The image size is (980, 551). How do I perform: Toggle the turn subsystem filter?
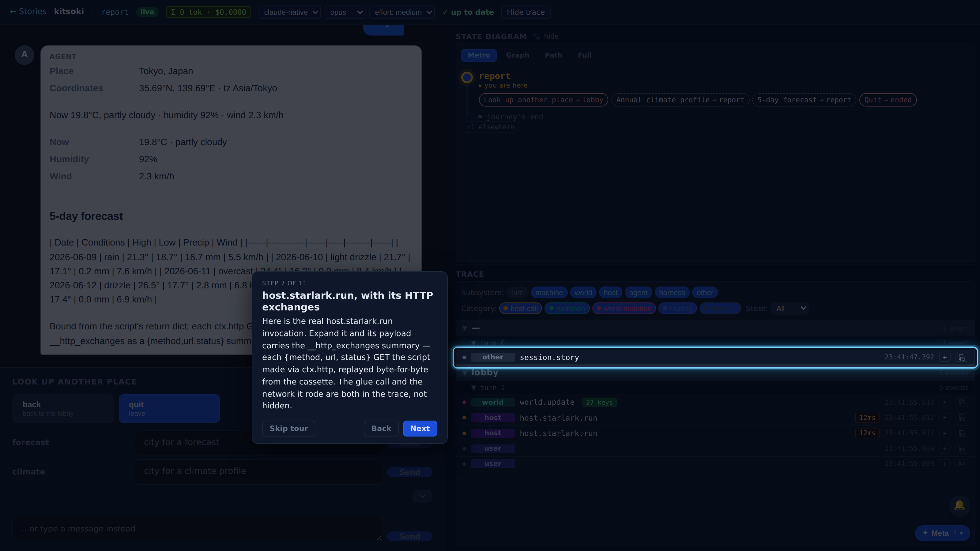tap(517, 292)
